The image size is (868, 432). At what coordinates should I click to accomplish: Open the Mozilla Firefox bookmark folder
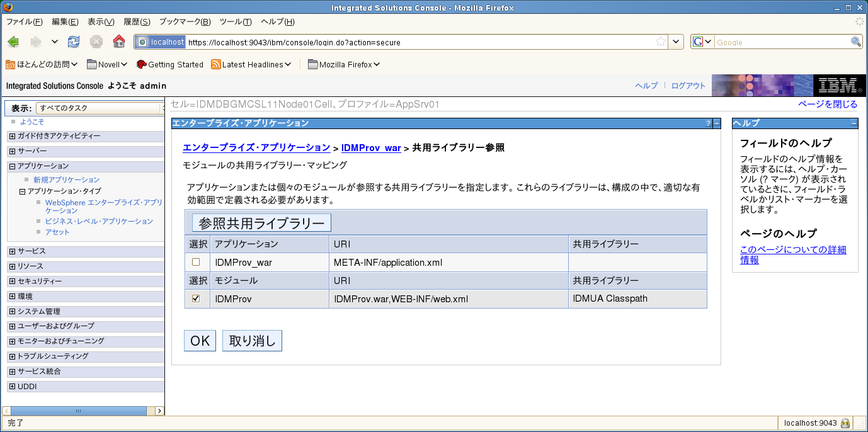coord(344,64)
